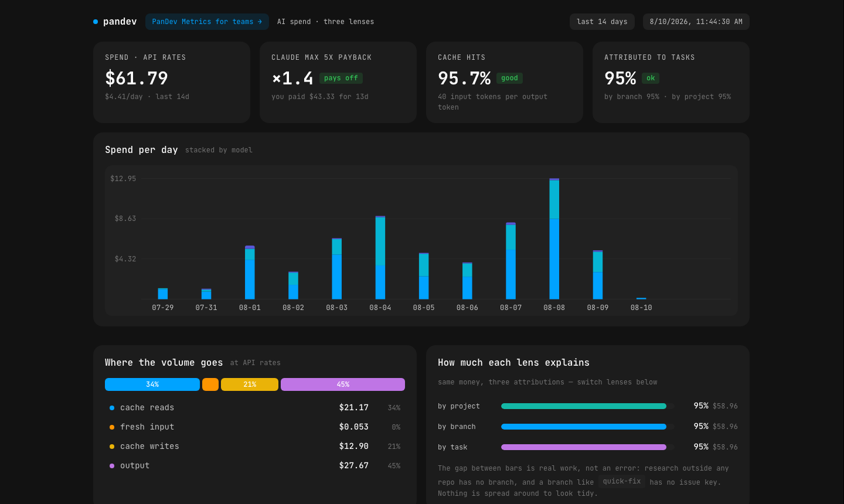Click the pandev logo dot
The image size is (844, 504).
pos(96,22)
